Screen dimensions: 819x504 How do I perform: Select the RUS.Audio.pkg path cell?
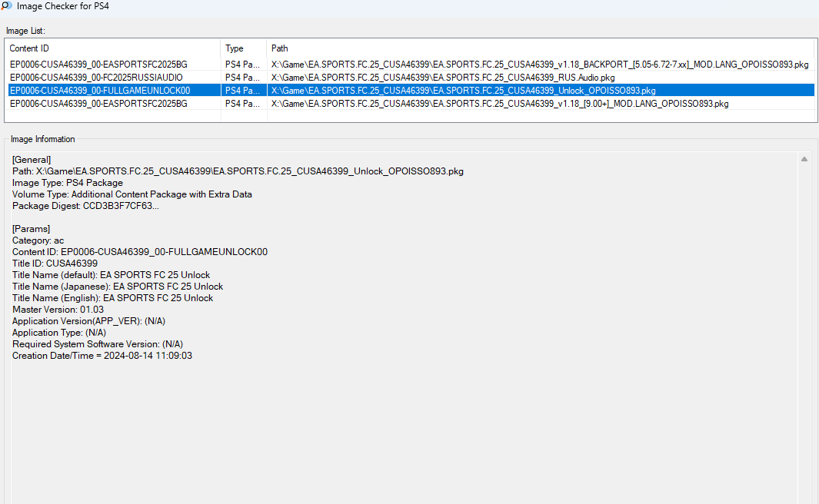tap(443, 78)
